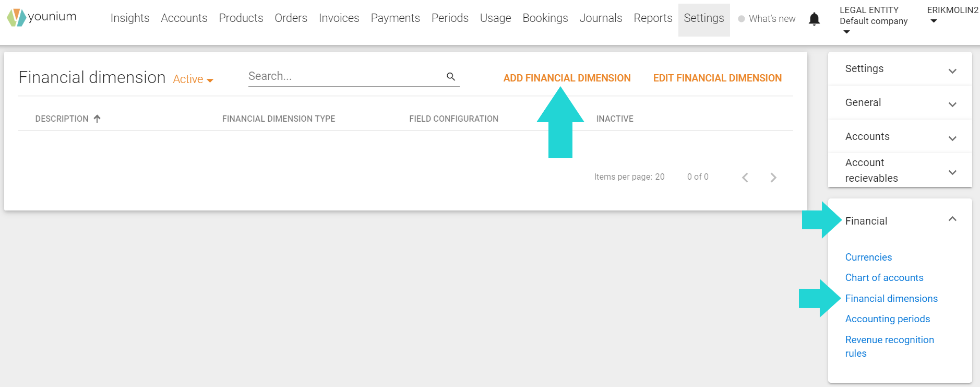Open the ERIKMOLIN2 user dropdown
The width and height of the screenshot is (980, 387).
pyautogui.click(x=952, y=15)
